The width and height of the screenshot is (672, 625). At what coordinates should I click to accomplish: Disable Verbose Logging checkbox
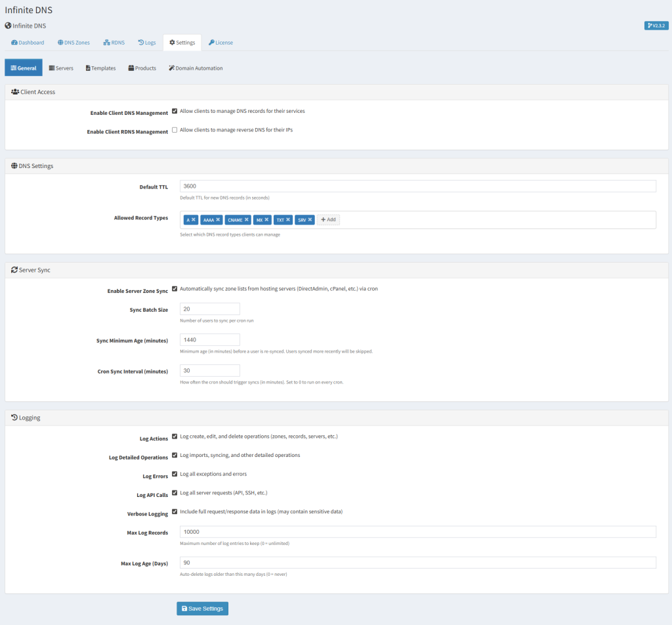[175, 511]
